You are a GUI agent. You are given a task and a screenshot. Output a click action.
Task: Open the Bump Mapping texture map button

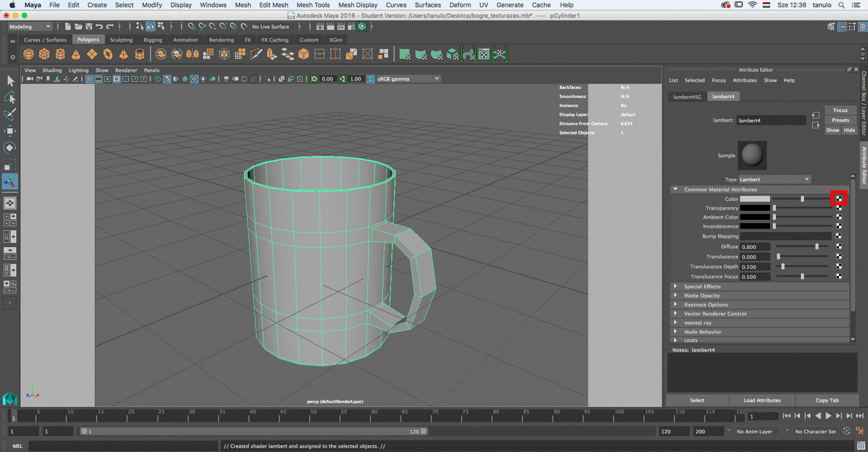(838, 236)
